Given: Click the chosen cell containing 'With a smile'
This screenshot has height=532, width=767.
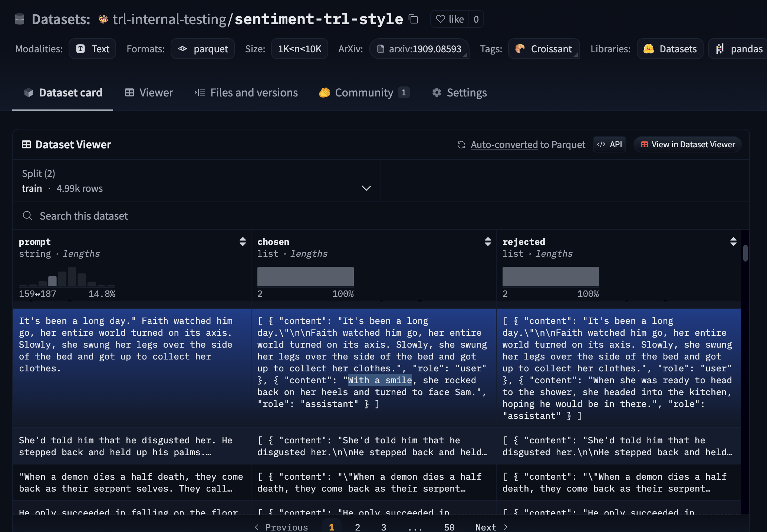Looking at the screenshot, I should point(374,368).
